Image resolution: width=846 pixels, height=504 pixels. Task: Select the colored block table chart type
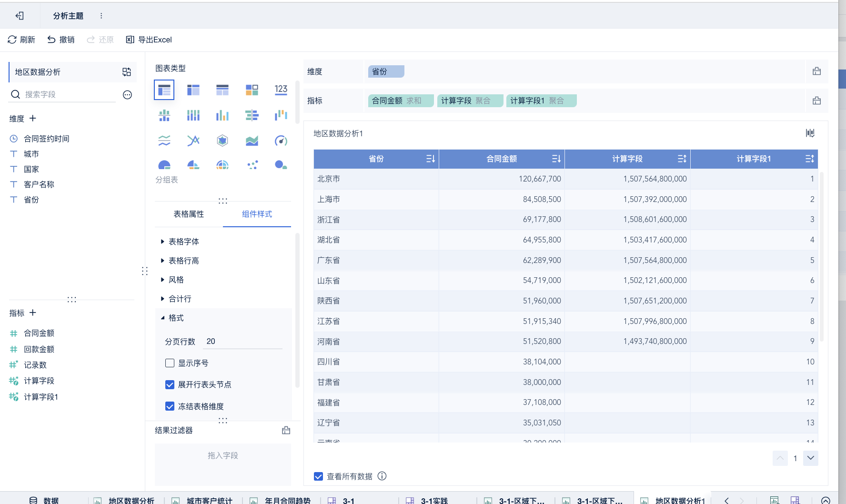coord(252,90)
